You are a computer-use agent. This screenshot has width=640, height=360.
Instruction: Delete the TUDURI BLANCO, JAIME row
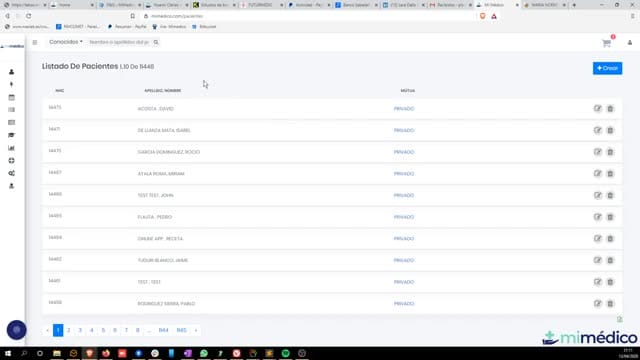coord(610,260)
